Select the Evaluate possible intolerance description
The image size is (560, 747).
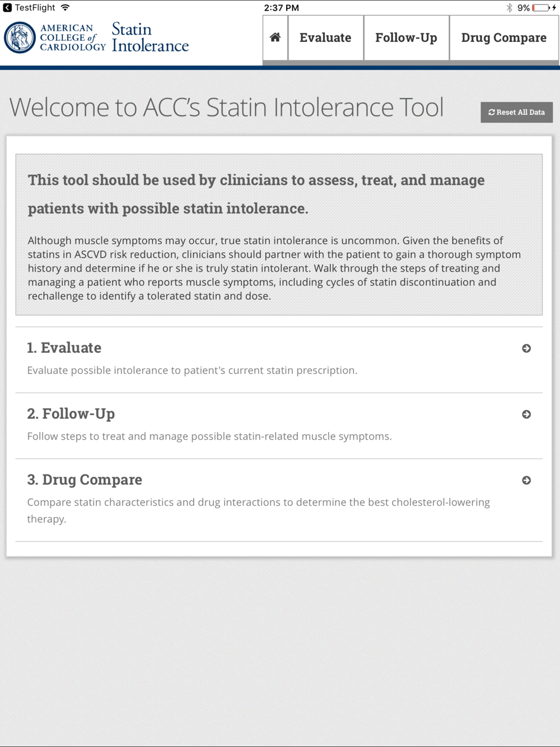click(x=192, y=370)
